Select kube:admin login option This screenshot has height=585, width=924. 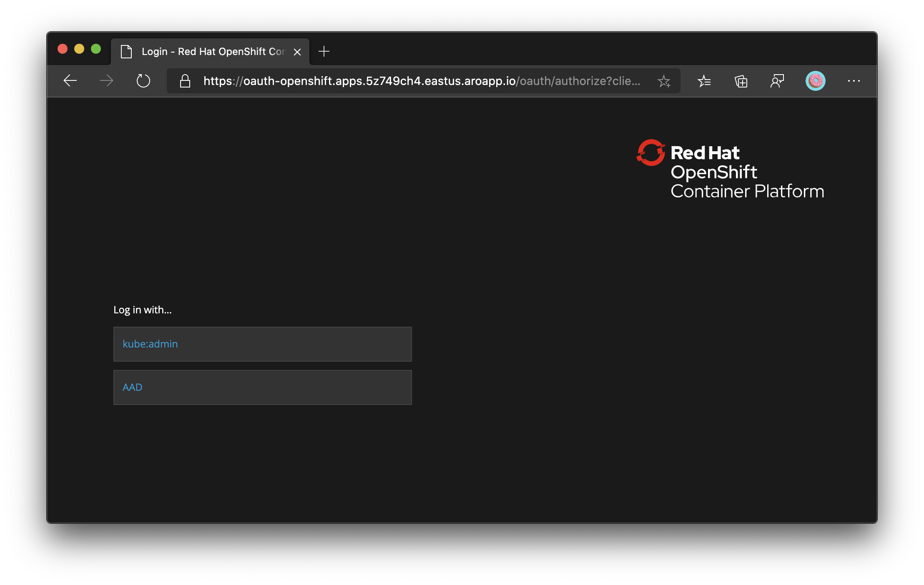(263, 343)
